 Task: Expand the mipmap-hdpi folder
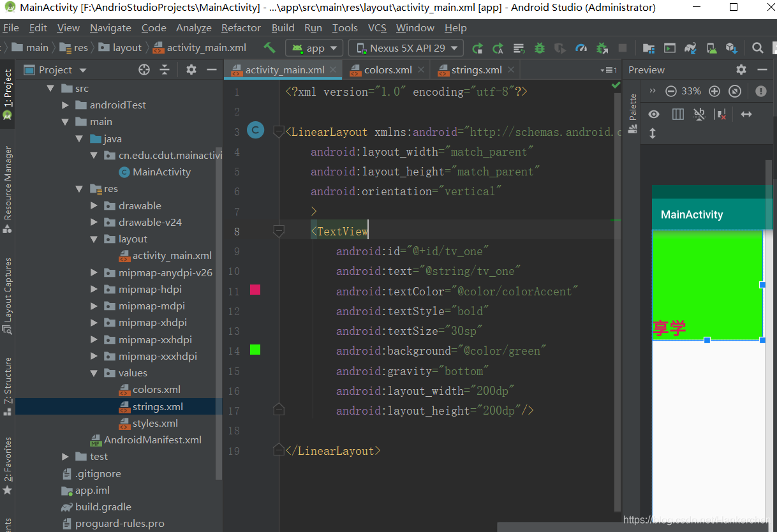pos(94,290)
